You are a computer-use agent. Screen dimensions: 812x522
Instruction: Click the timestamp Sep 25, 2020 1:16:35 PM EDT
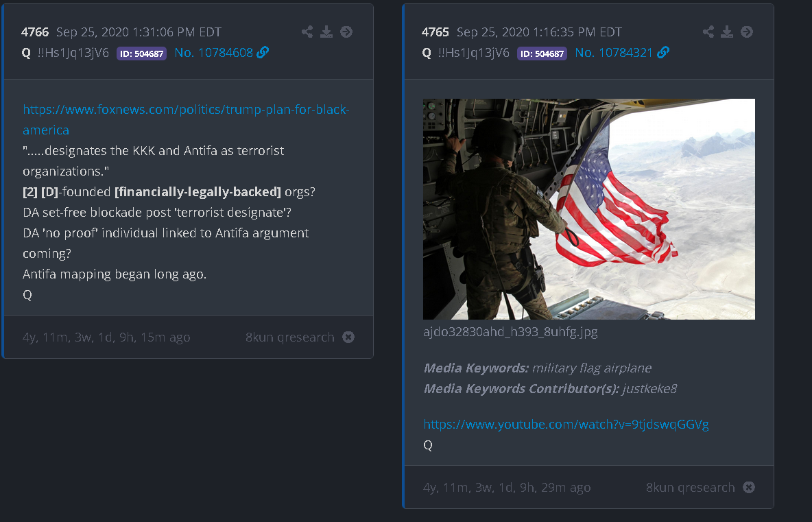pyautogui.click(x=539, y=32)
